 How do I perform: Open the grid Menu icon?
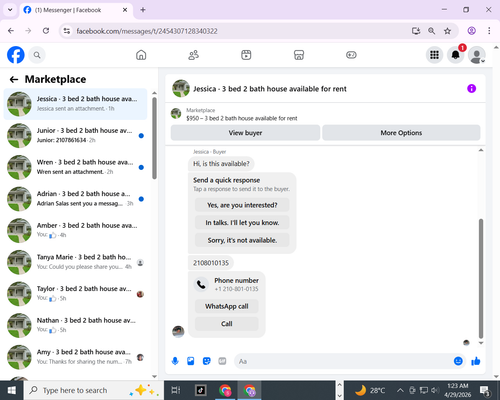[434, 55]
